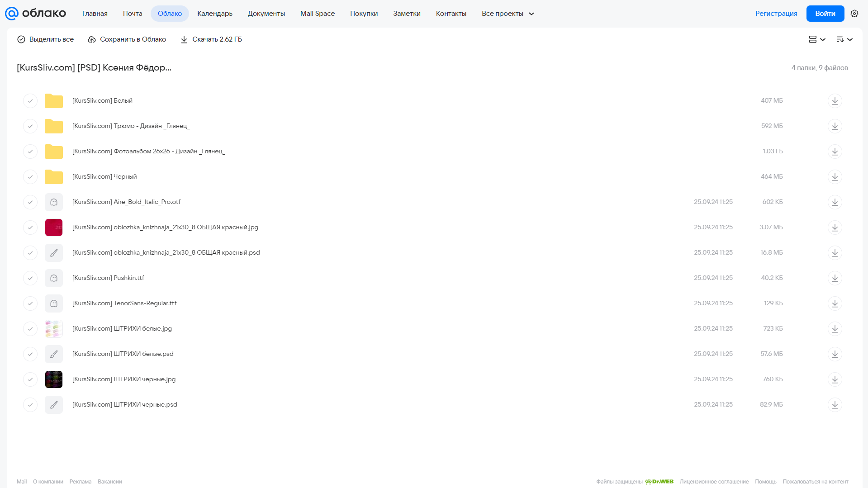Viewport: 868px width, 488px height.
Task: Click the Войти button
Action: pos(825,14)
